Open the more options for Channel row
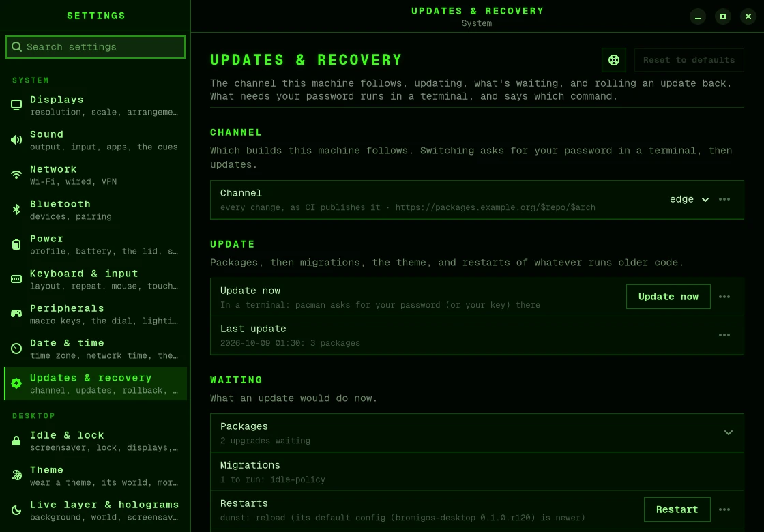764x532 pixels. pos(724,199)
